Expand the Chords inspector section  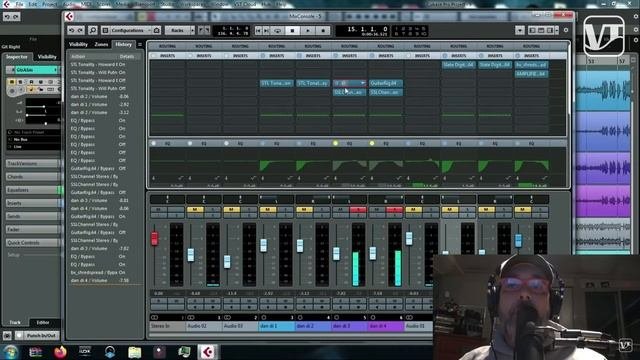tap(33, 177)
